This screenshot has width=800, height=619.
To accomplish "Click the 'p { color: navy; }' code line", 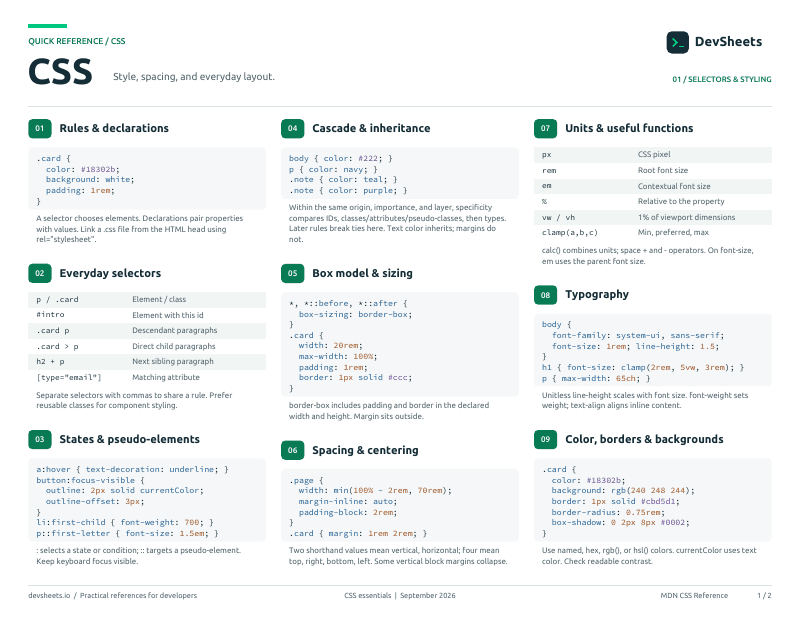I will [x=333, y=169].
